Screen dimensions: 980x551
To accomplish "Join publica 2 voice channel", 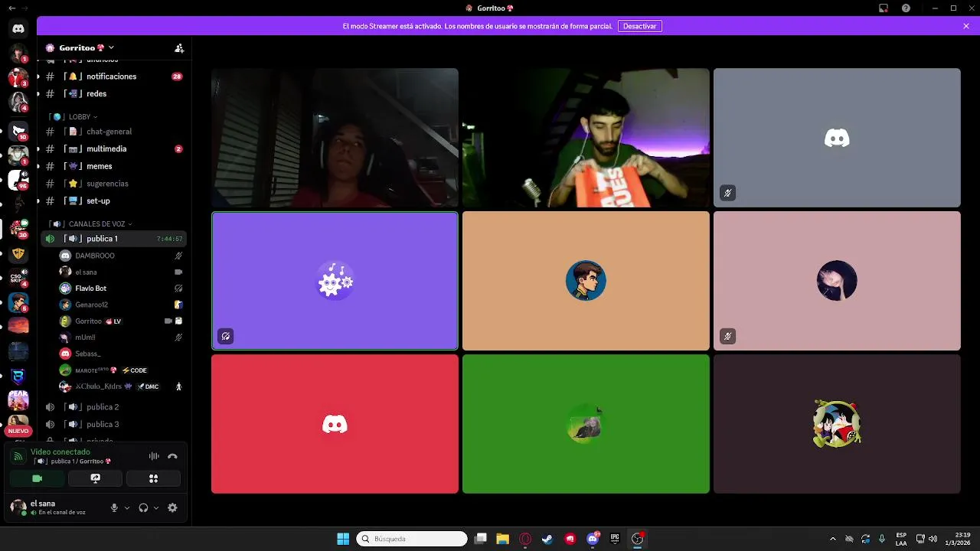I will (113, 407).
